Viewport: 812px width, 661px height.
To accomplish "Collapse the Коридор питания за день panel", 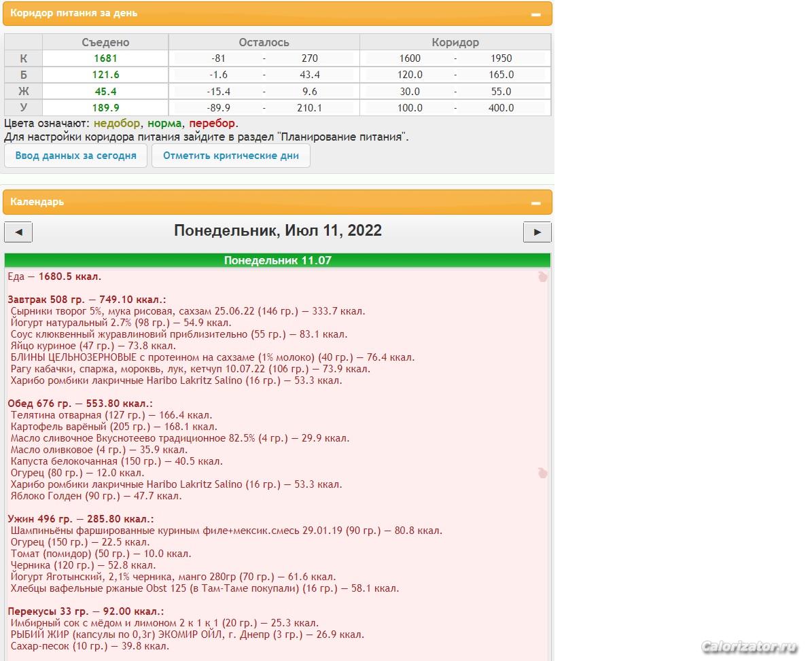I will click(x=535, y=14).
